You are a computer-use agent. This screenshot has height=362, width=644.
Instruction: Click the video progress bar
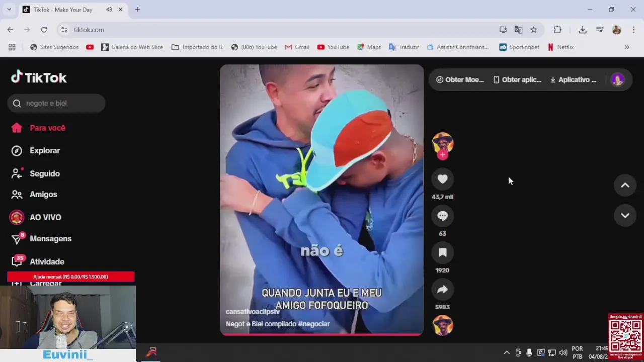tap(321, 334)
